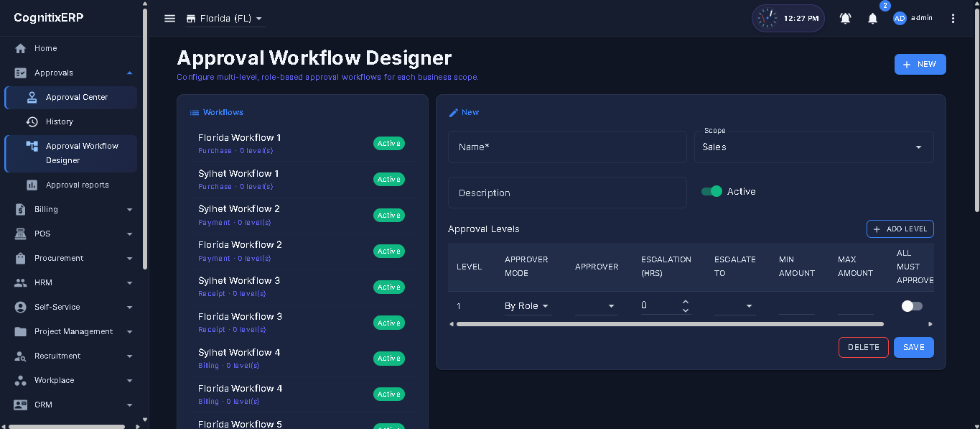
Task: Click the Approvals checklist icon
Action: tap(21, 73)
